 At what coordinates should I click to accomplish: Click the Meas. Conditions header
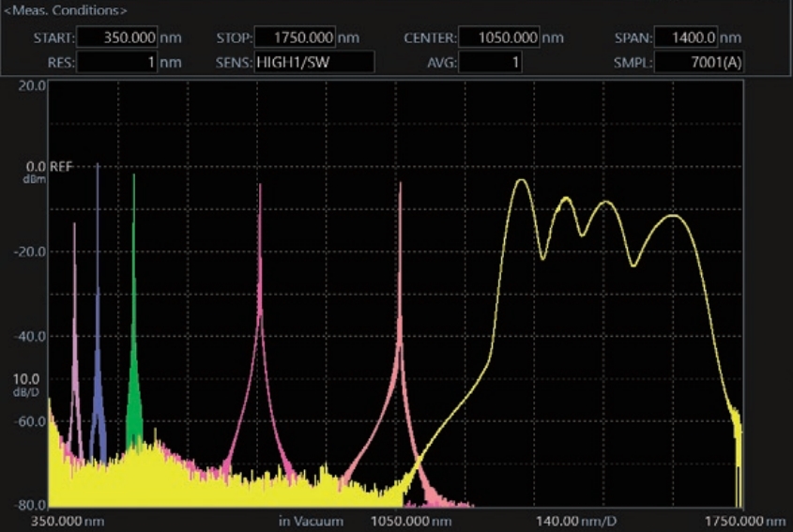point(67,10)
